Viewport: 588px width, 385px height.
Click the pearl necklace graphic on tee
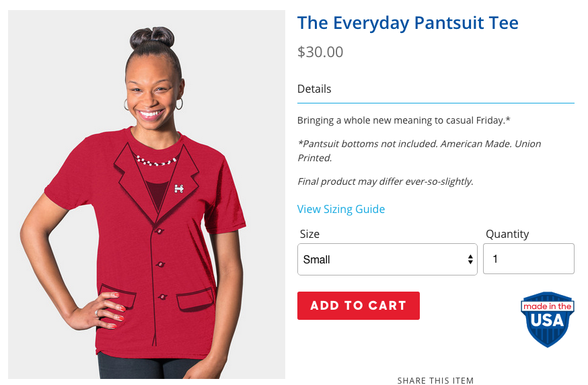155,161
